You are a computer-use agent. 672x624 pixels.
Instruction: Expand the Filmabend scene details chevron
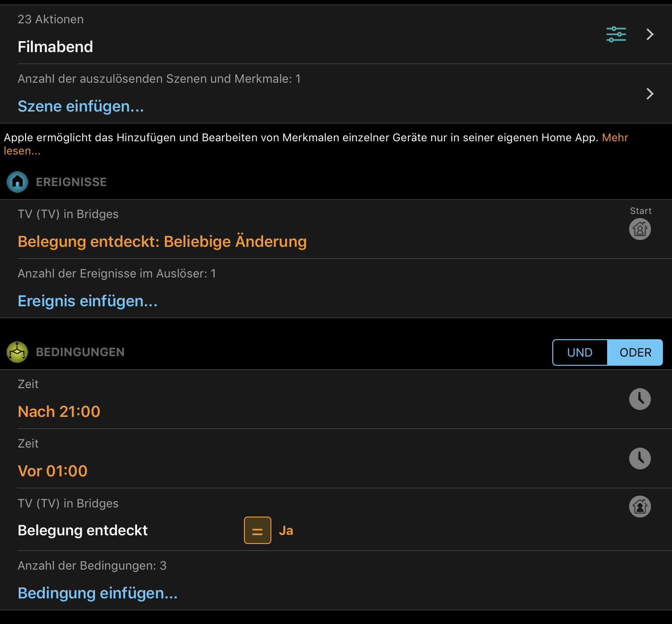point(650,34)
